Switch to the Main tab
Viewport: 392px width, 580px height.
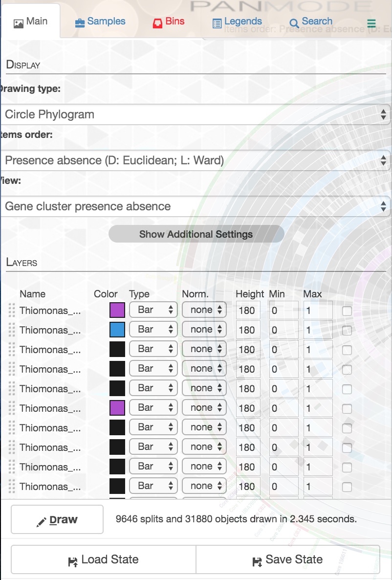pos(30,22)
